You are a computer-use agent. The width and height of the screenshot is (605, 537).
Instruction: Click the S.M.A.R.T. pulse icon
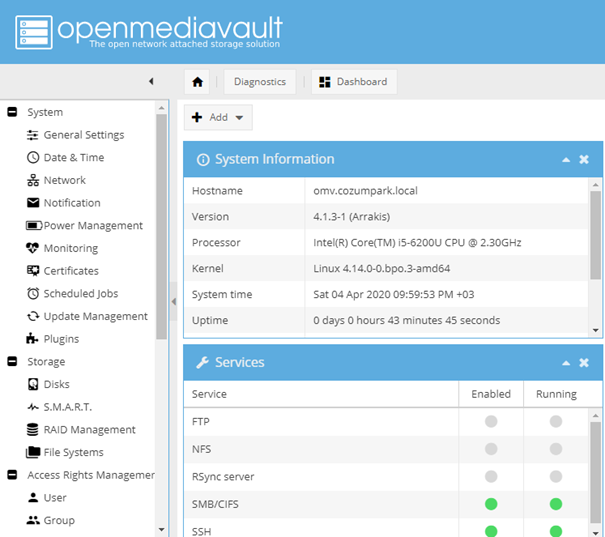(33, 407)
